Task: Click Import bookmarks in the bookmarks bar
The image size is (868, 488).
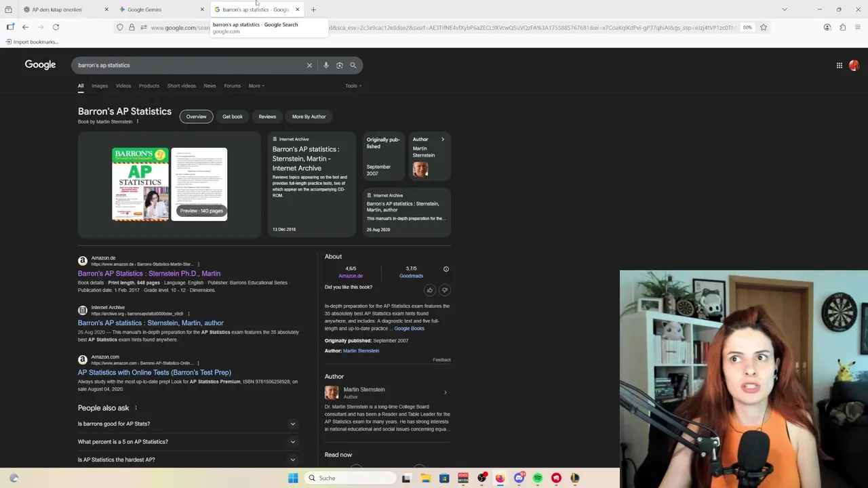Action: point(32,42)
